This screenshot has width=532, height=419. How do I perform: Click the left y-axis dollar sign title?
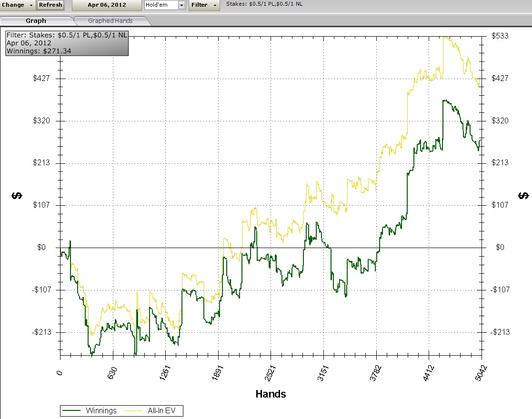coord(16,196)
